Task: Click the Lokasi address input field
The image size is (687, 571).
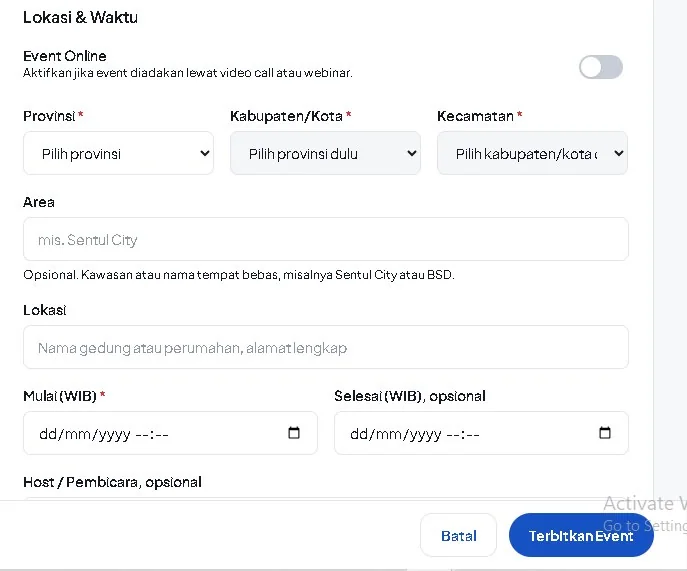Action: [326, 348]
